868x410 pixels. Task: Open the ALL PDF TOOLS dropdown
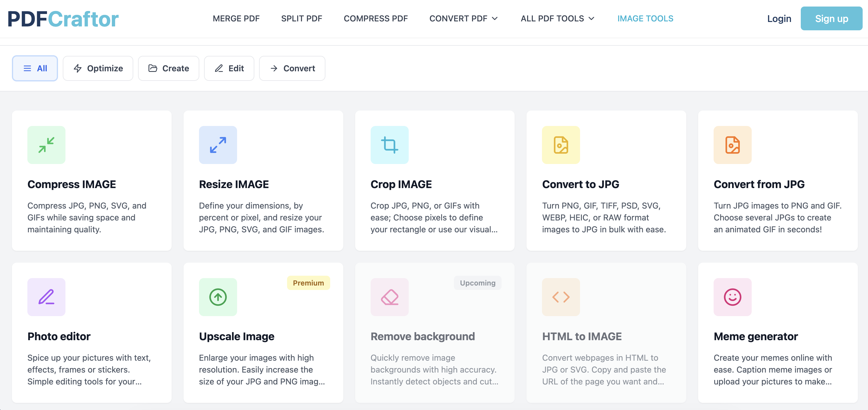(x=557, y=18)
